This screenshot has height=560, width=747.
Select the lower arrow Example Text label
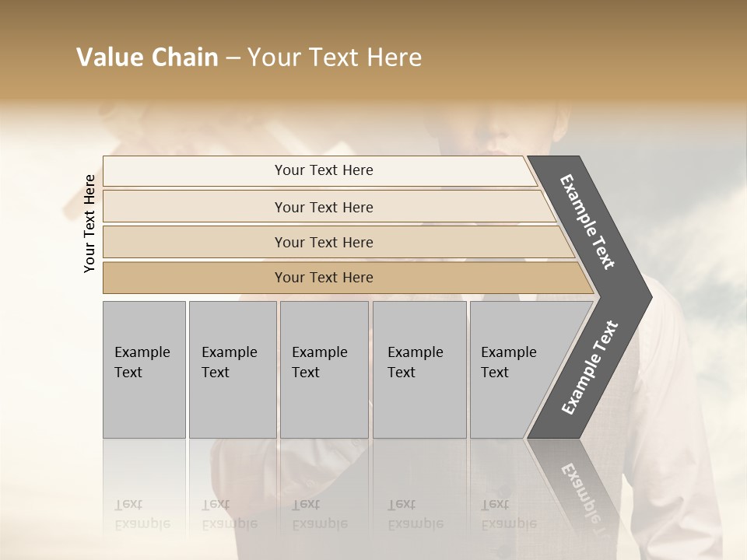[x=590, y=367]
